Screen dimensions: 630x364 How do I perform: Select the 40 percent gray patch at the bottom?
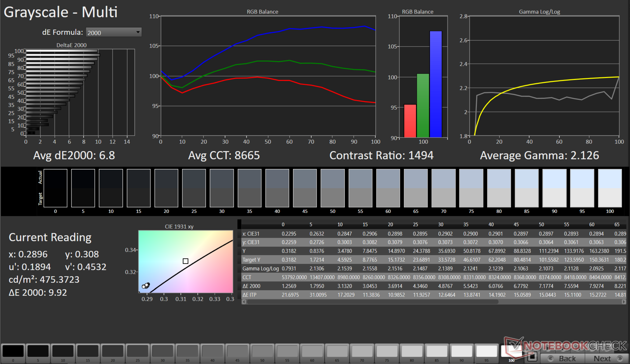click(x=213, y=353)
